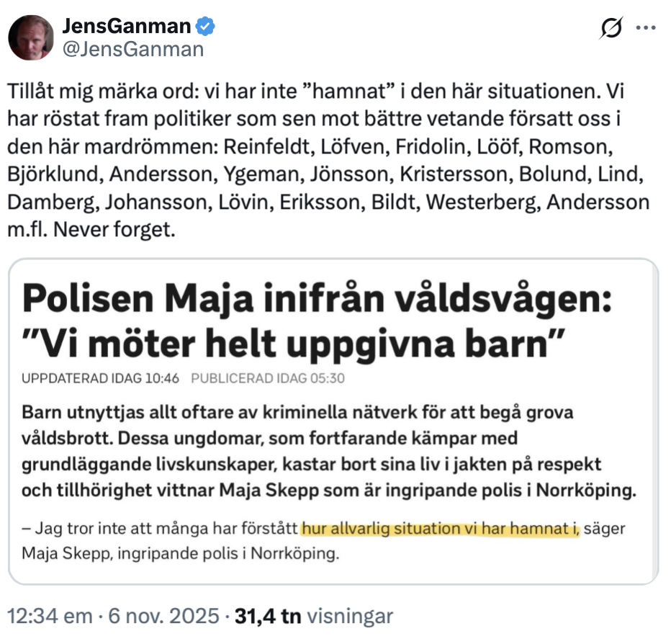
Task: Click the yellow highlighted phrase in article
Action: pos(441,529)
